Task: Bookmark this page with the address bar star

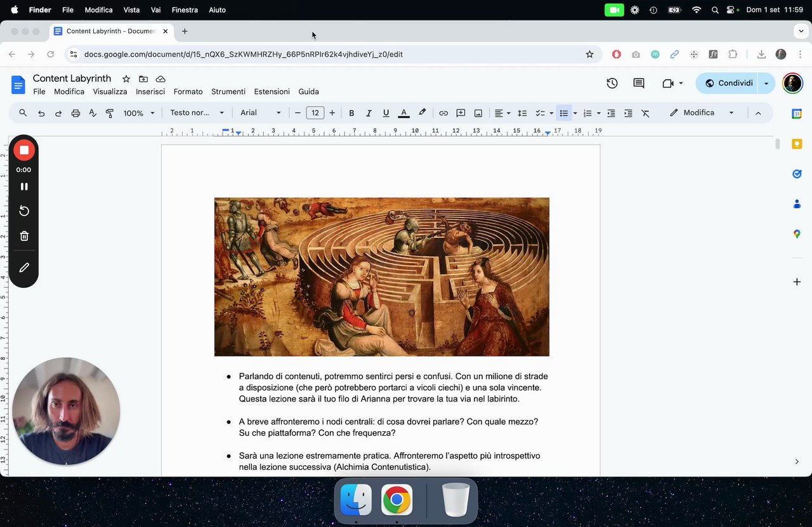Action: [x=589, y=55]
